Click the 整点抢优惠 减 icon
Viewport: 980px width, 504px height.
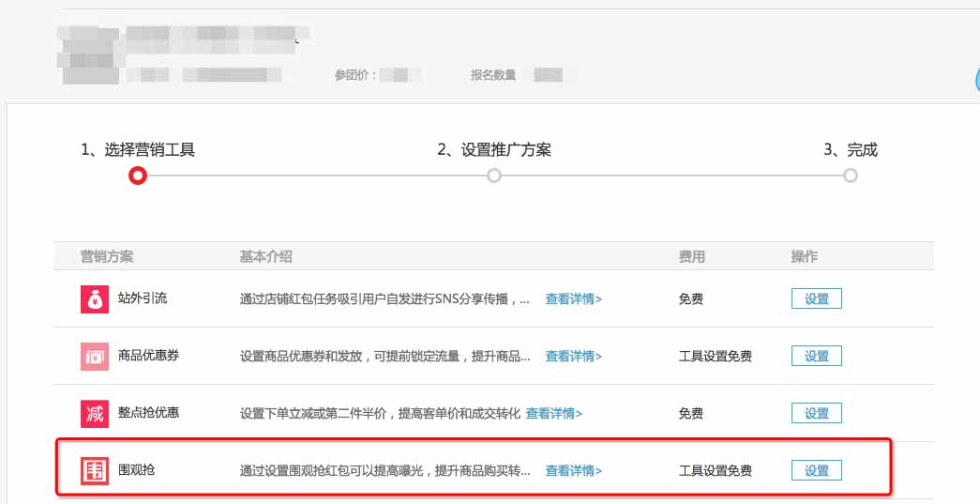95,413
